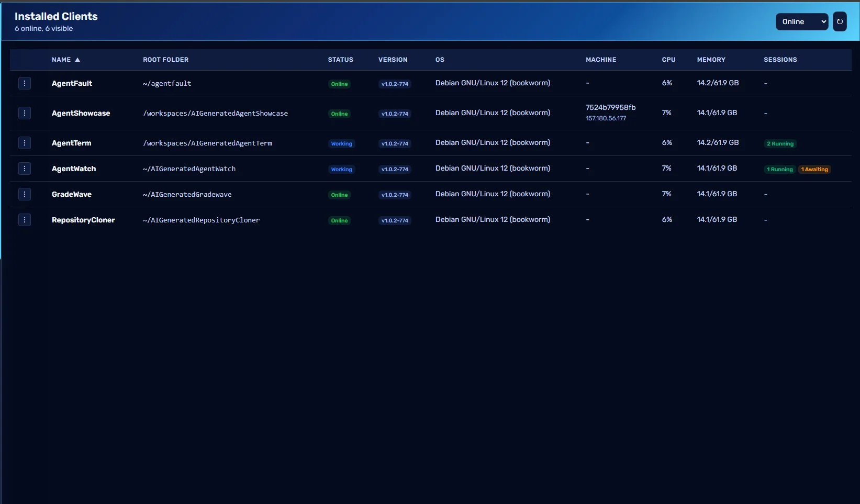This screenshot has width=860, height=504.
Task: Click the 157.180.56.177 IP address link
Action: 606,118
